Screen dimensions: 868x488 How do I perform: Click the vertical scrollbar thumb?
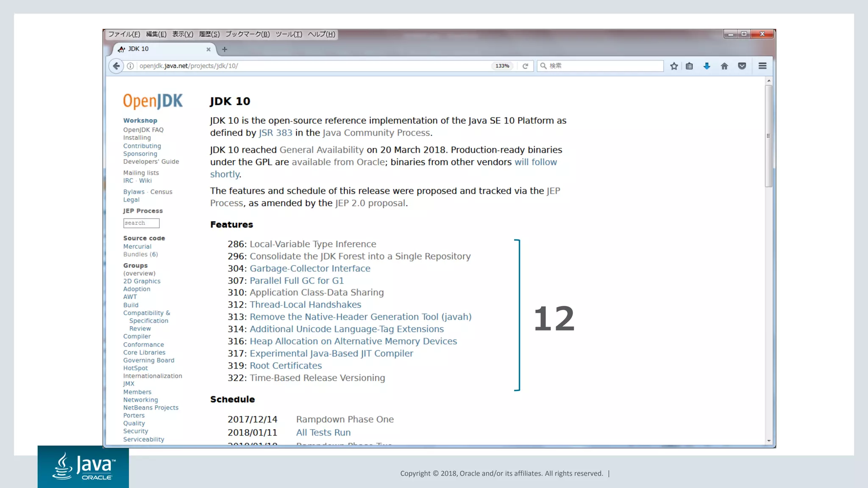769,136
